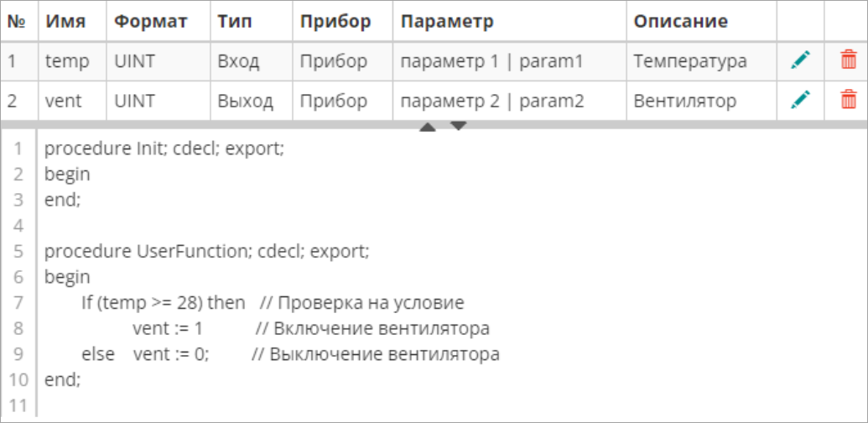868x423 pixels.
Task: Click code line 'If (temp >= 28) then'
Action: (163, 302)
